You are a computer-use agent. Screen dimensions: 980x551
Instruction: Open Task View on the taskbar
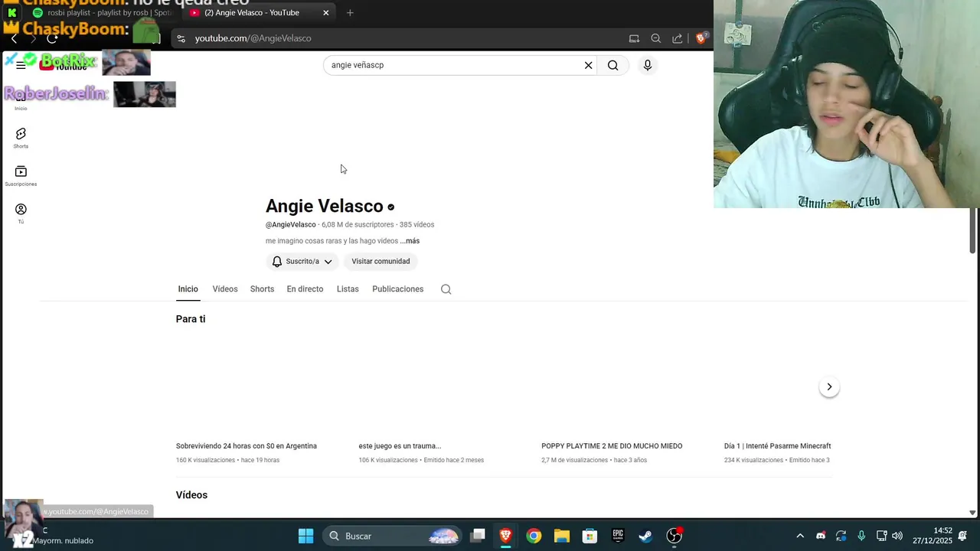[478, 536]
